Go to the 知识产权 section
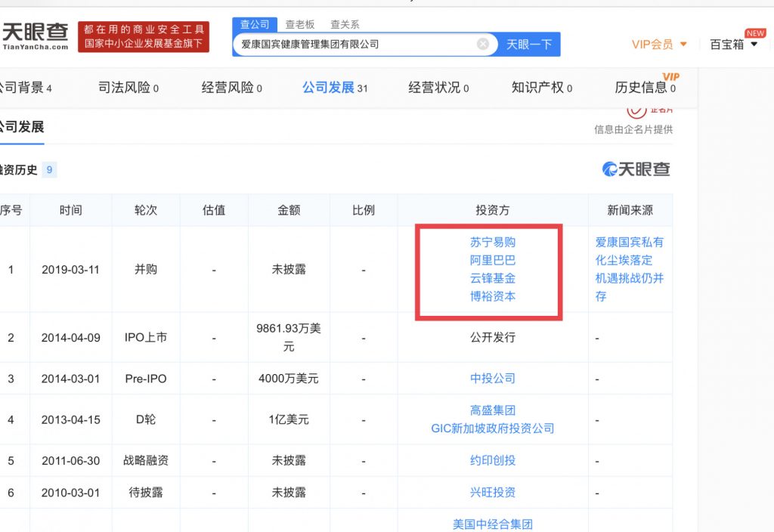The image size is (774, 532). pyautogui.click(x=541, y=88)
